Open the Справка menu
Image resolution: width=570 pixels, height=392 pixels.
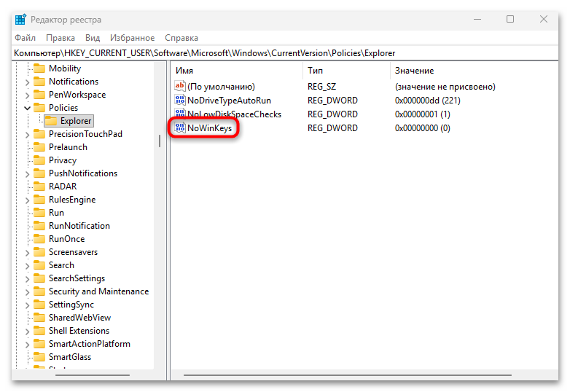coord(181,38)
